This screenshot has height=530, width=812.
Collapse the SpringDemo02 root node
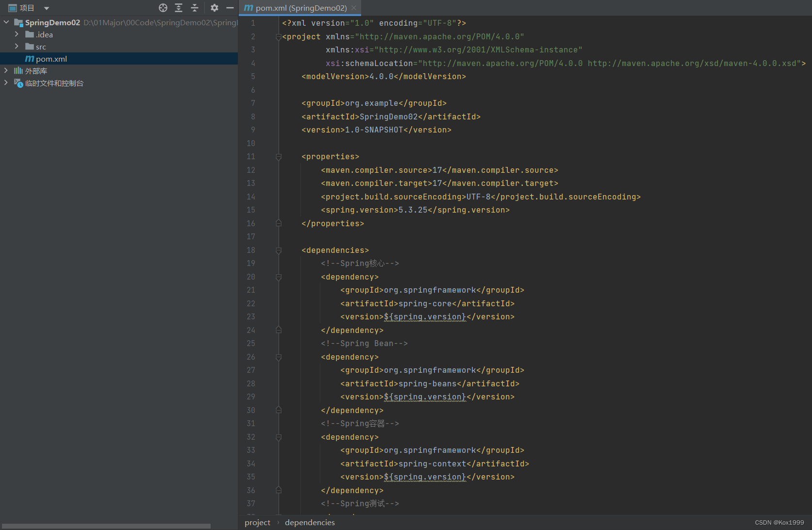[6, 22]
